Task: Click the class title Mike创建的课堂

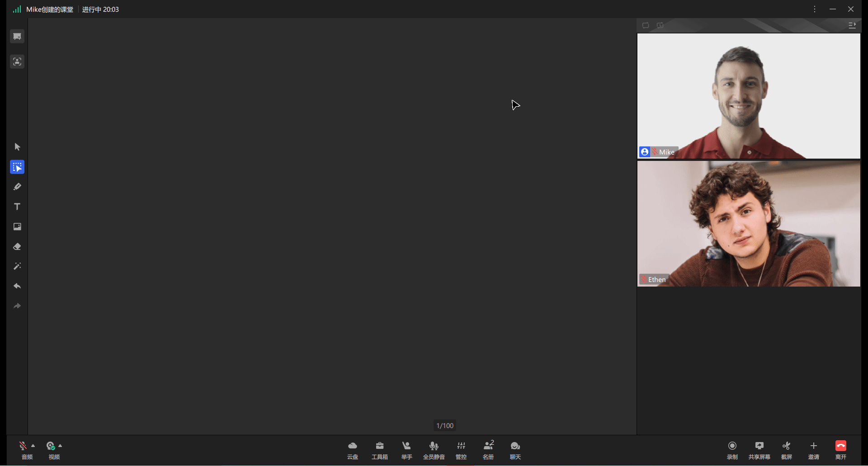Action: coord(50,9)
